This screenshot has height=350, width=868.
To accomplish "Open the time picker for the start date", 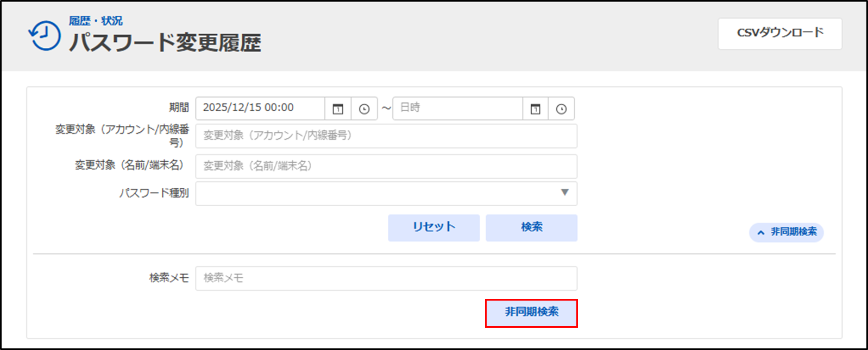I will point(364,109).
